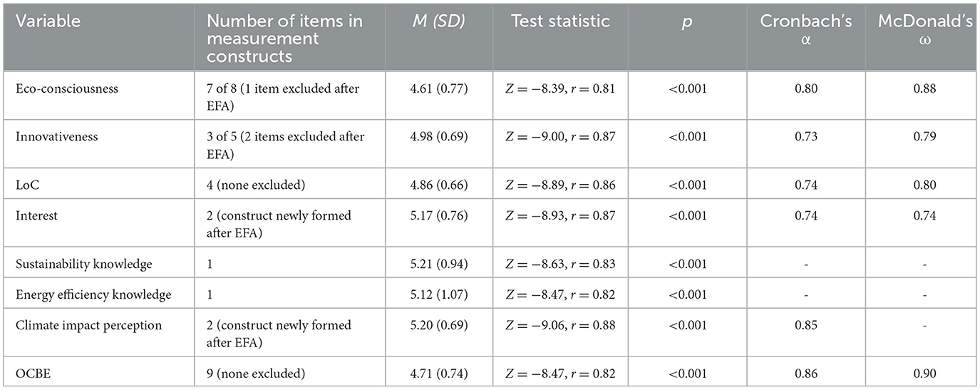
Task: Click the Z = −9.00, r = 0.87 cell
Action: click(x=559, y=135)
